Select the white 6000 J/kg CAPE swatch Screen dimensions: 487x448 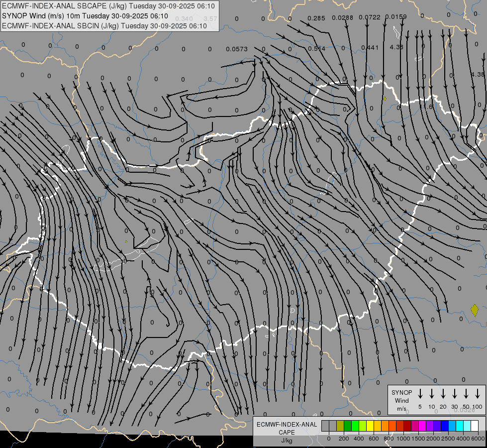click(475, 426)
